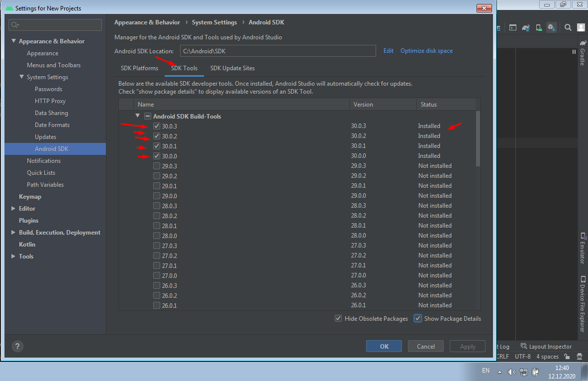Click UTF-8 encoding in status bar
The height and width of the screenshot is (381, 588).
click(522, 357)
